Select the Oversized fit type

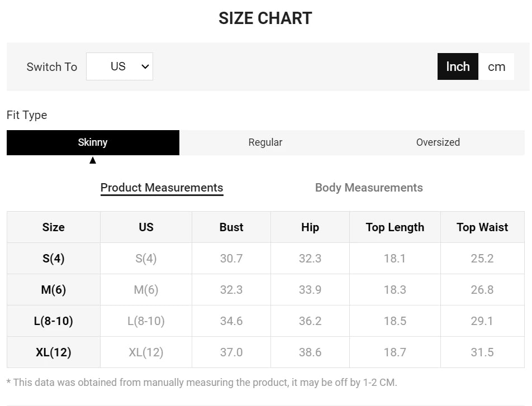[438, 142]
